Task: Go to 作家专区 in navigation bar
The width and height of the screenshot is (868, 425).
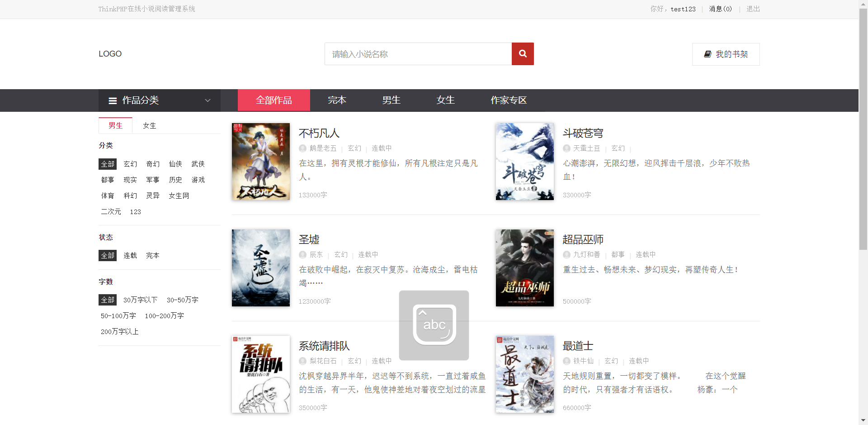Action: click(509, 100)
